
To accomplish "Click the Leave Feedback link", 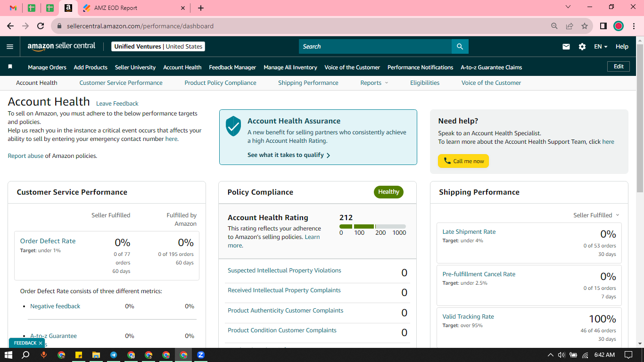I will 117,104.
